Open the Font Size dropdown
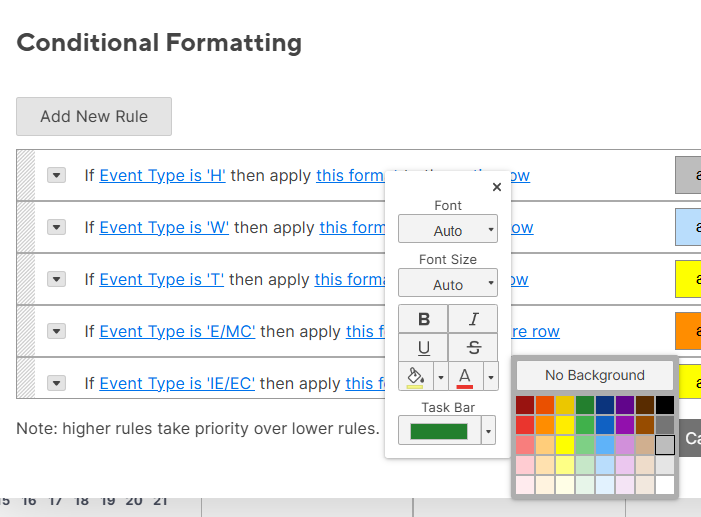Image resolution: width=701 pixels, height=517 pixels. pyautogui.click(x=448, y=284)
